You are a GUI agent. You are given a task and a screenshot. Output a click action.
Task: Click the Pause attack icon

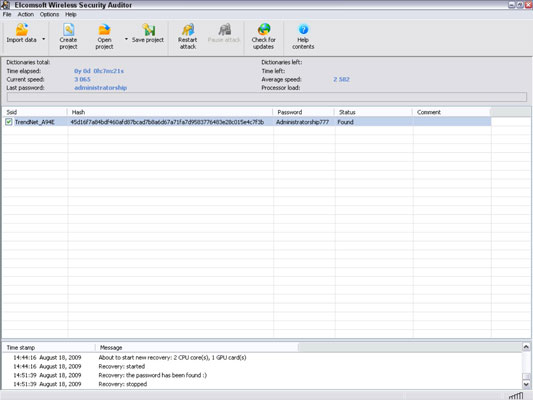click(224, 30)
